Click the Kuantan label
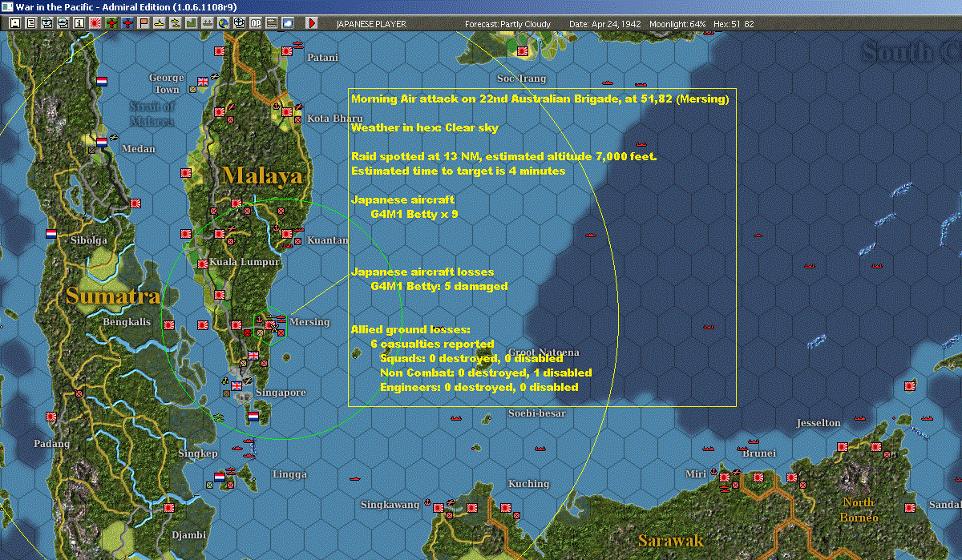 pos(328,240)
